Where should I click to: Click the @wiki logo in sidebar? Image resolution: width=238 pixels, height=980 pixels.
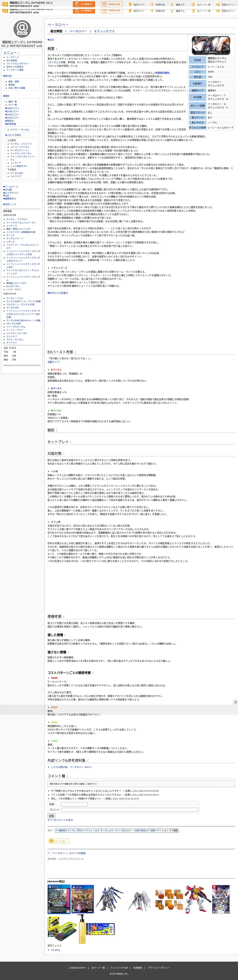[22, 29]
